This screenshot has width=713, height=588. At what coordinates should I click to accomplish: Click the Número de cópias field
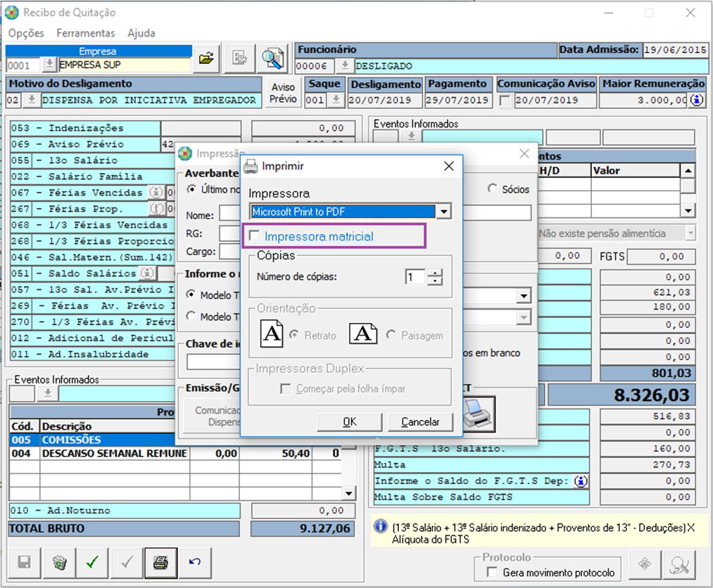point(415,276)
